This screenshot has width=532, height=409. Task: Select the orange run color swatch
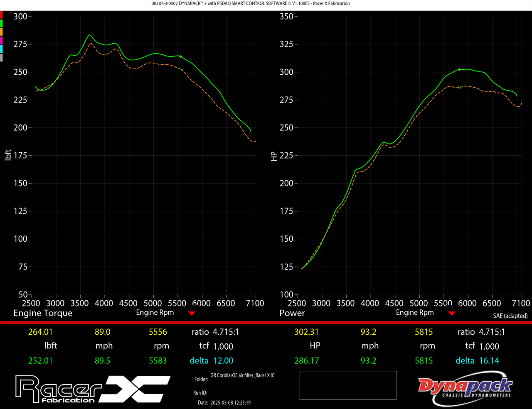point(2,32)
